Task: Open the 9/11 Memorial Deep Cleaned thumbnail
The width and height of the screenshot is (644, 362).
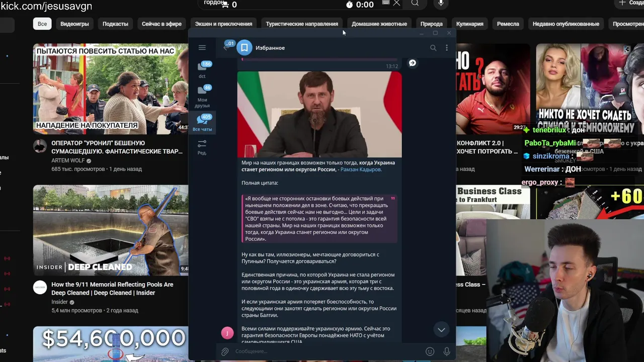Action: (x=111, y=230)
